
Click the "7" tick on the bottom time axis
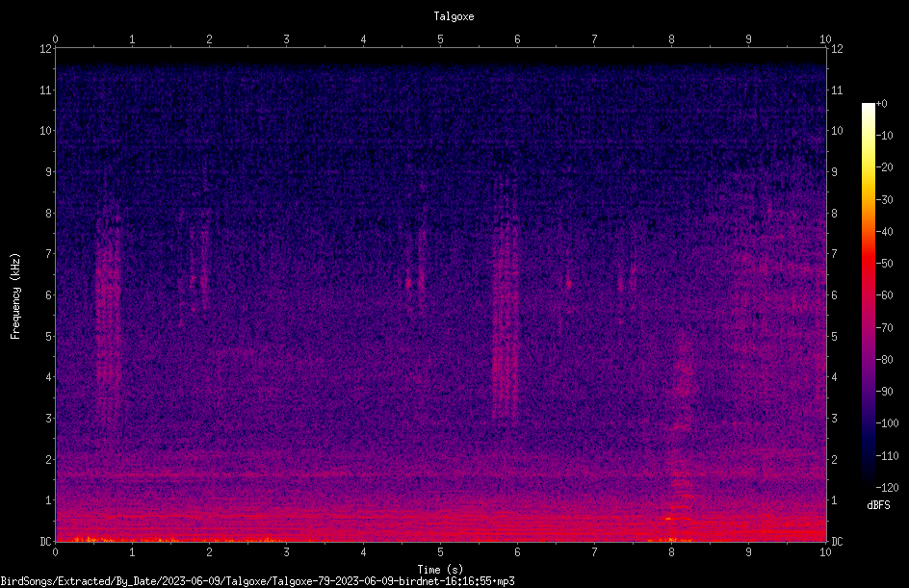(x=594, y=552)
